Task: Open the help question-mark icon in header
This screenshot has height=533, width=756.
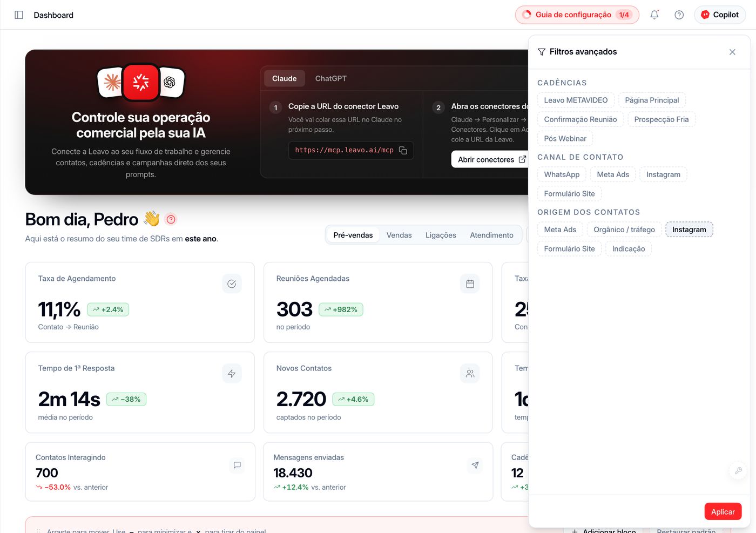Action: point(679,15)
